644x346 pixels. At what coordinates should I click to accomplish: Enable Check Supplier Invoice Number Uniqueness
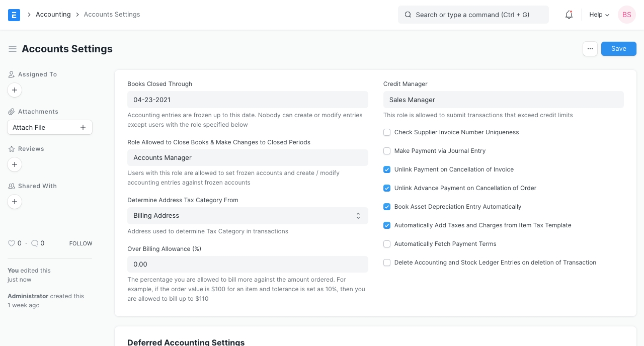tap(387, 132)
